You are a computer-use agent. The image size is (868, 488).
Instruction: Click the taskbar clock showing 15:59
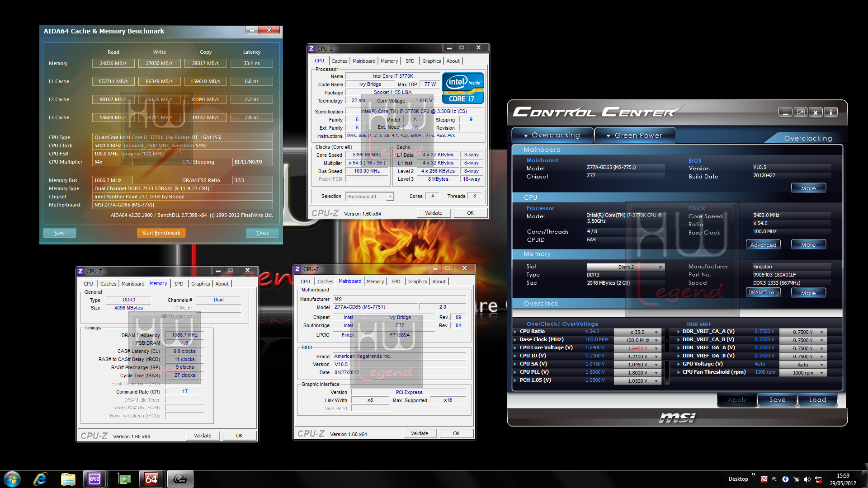click(843, 479)
